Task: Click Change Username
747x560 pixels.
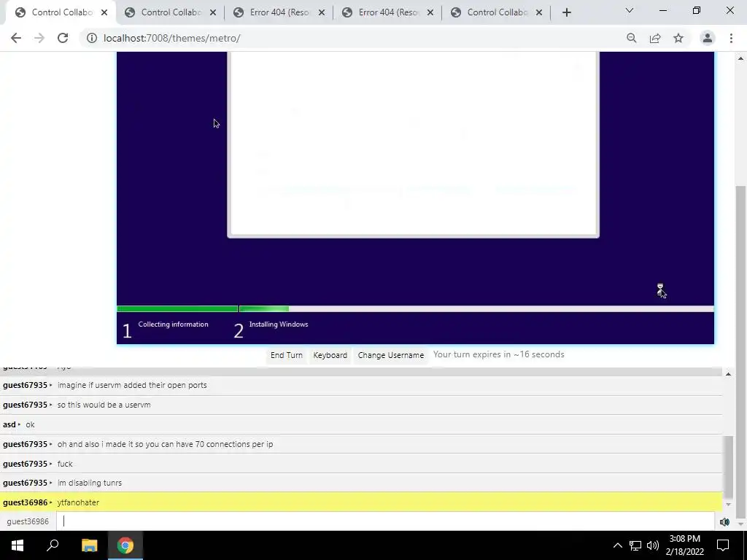Action: 391,355
